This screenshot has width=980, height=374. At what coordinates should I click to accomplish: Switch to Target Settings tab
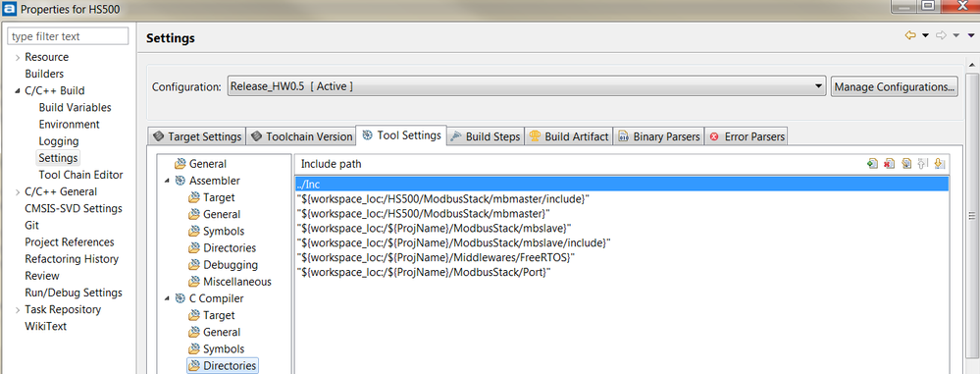point(197,136)
